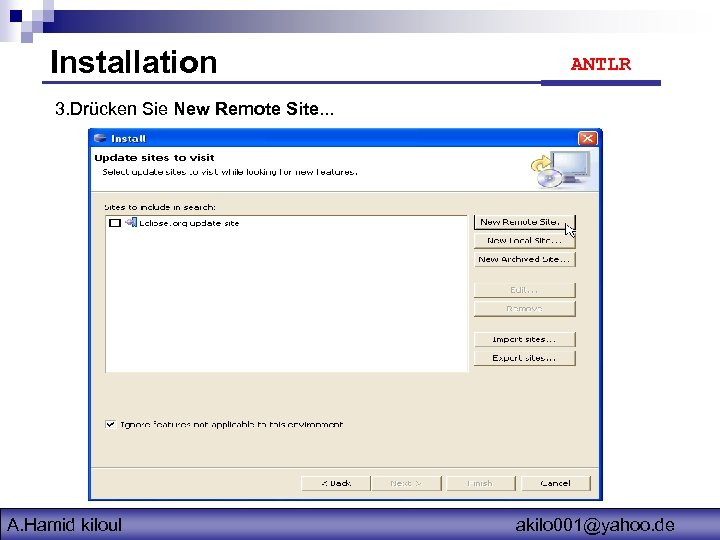Click the ANTLR heading text
This screenshot has height=540, width=720.
click(x=601, y=64)
